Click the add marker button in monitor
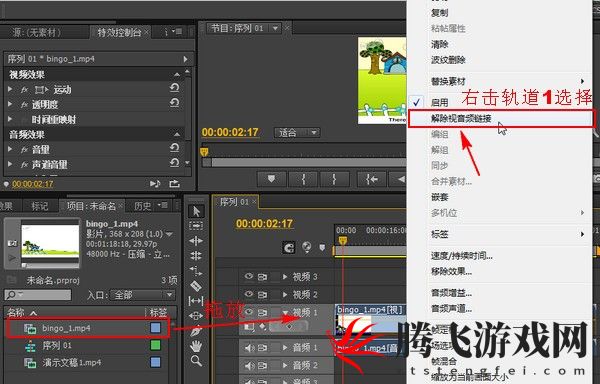600x384 pixels. tap(271, 179)
